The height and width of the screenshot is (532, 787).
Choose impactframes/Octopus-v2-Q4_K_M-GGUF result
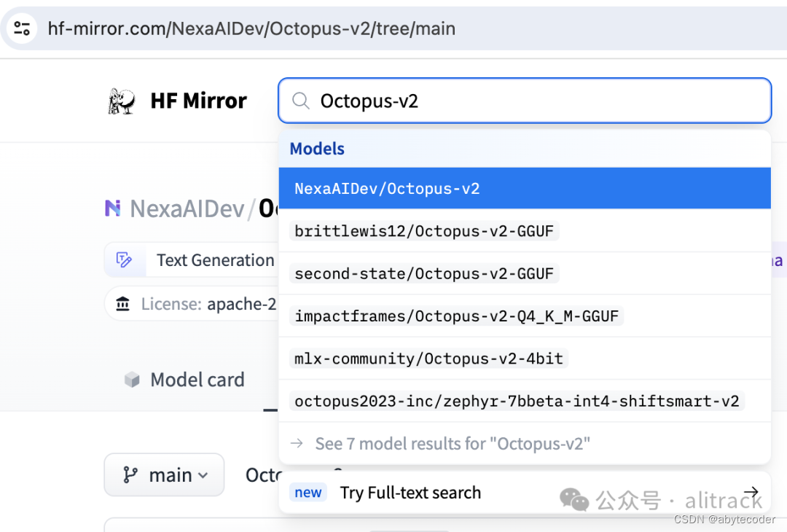(525, 316)
